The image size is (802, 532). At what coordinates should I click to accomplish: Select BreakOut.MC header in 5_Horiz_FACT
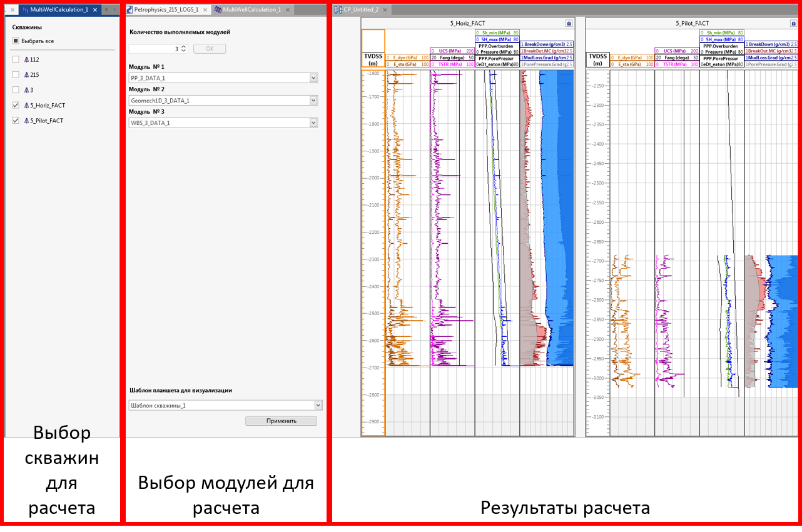(547, 51)
